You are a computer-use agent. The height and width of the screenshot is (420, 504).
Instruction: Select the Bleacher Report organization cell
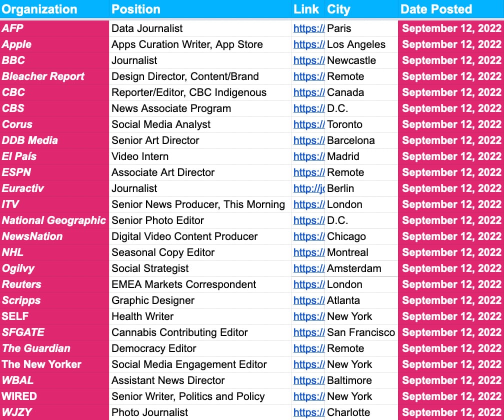[43, 76]
